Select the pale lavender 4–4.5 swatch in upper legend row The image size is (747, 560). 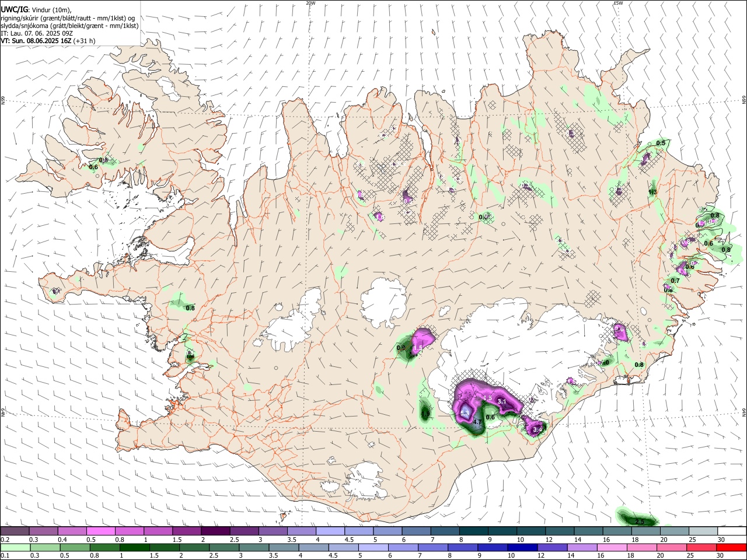click(330, 531)
